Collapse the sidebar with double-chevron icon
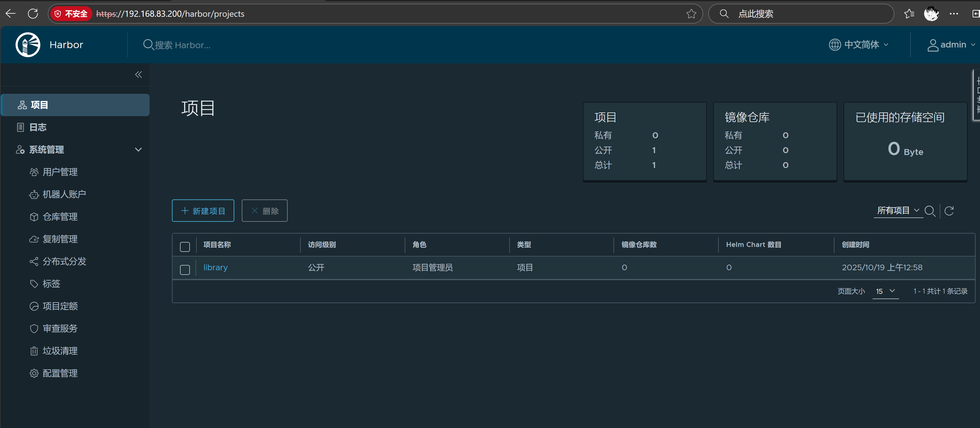The width and height of the screenshot is (980, 428). [x=138, y=75]
